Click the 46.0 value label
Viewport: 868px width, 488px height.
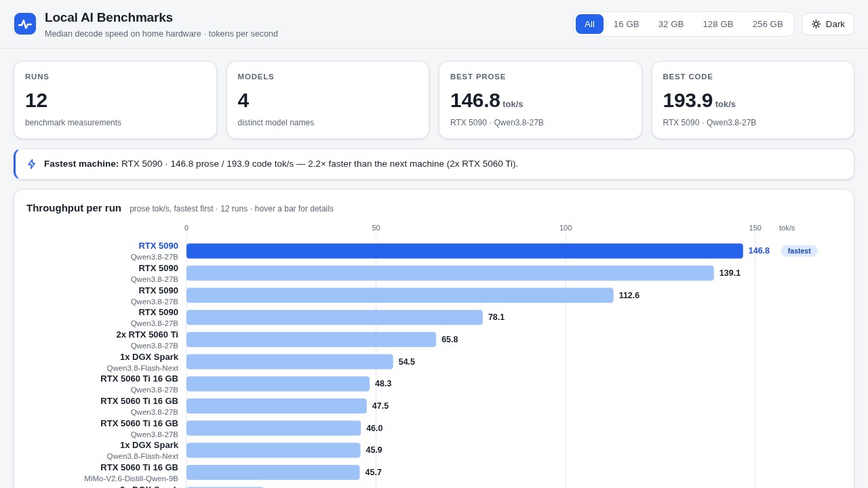(374, 428)
